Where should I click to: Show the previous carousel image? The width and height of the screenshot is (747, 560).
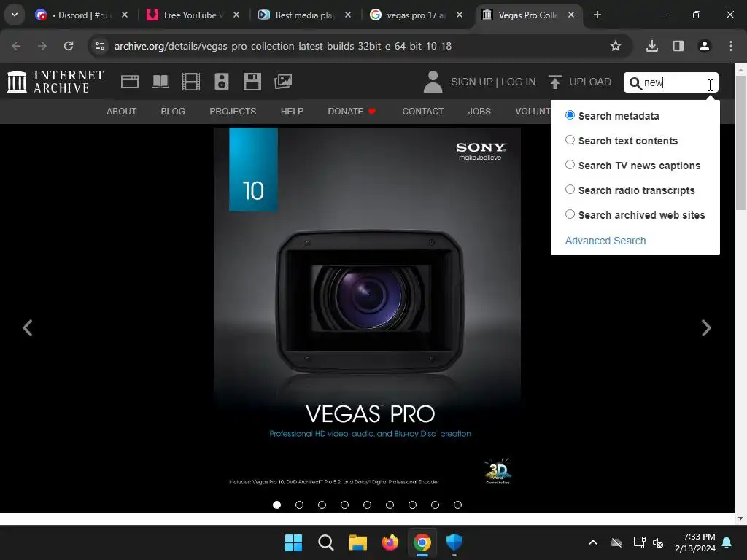(28, 327)
